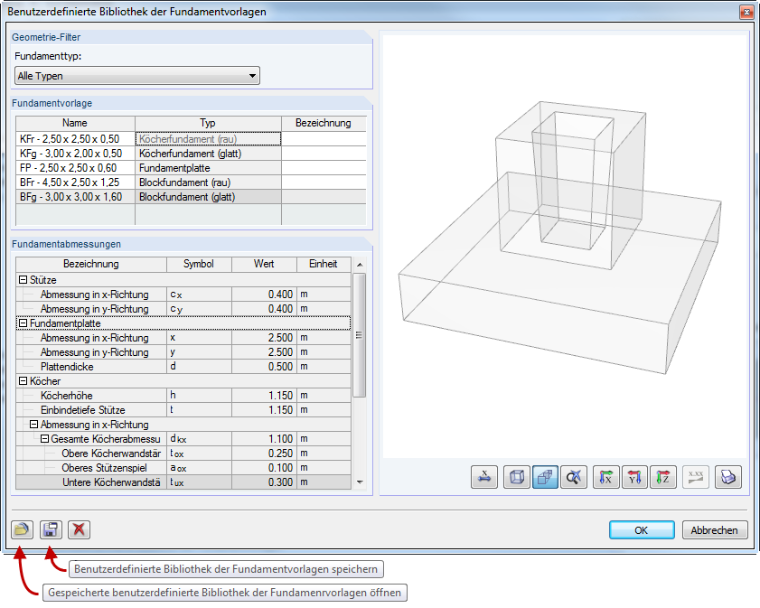760x608 pixels.
Task: Collapse the Stütze group
Action: 23,280
